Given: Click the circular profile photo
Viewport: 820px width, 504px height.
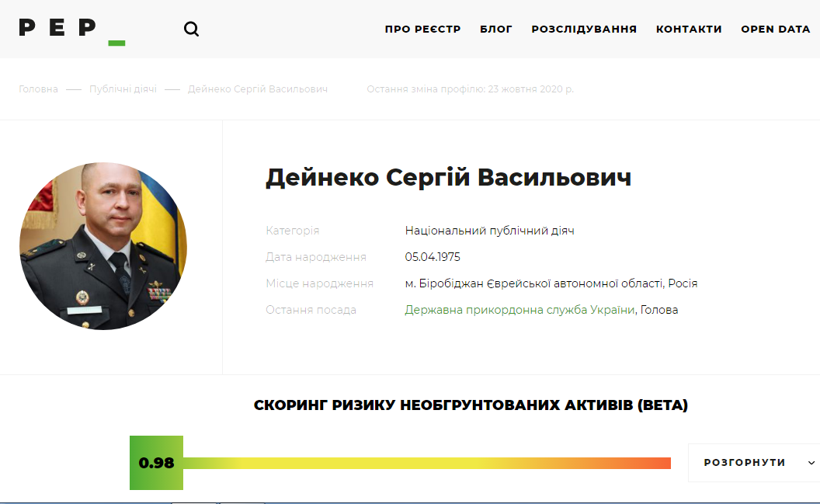Looking at the screenshot, I should (103, 246).
